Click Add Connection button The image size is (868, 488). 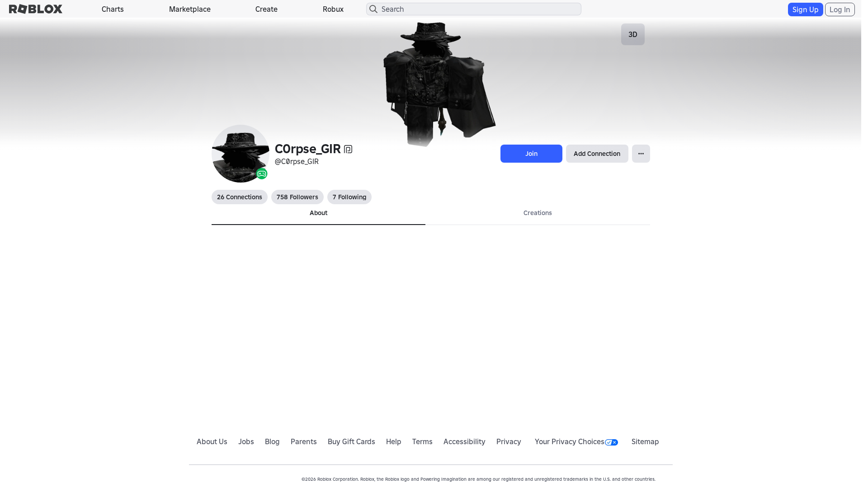point(597,154)
